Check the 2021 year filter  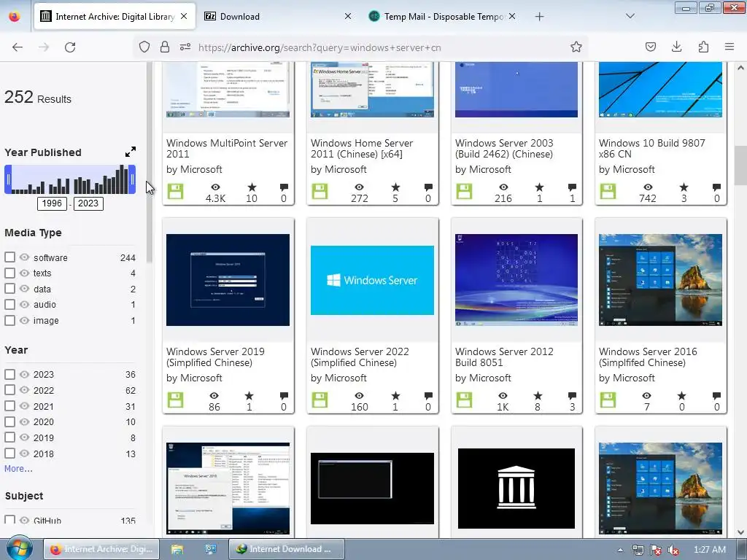coord(9,406)
